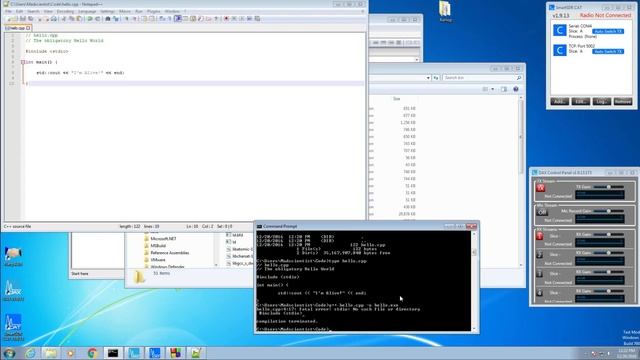The height and width of the screenshot is (360, 640).
Task: Toggle Auto Switch TX for TCP Port 5002
Action: pyautogui.click(x=608, y=51)
